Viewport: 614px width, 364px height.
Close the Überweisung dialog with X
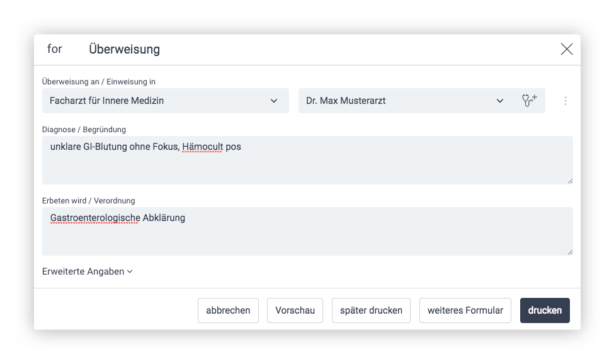coord(567,49)
